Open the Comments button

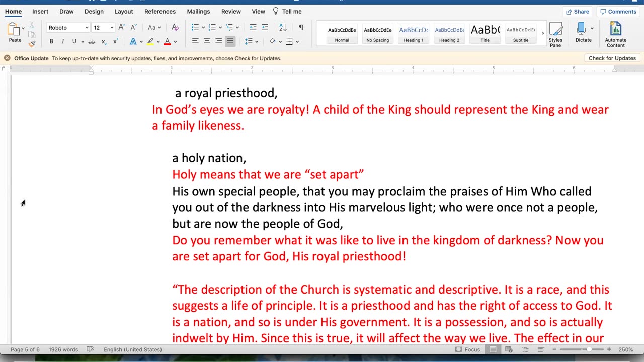point(618,12)
